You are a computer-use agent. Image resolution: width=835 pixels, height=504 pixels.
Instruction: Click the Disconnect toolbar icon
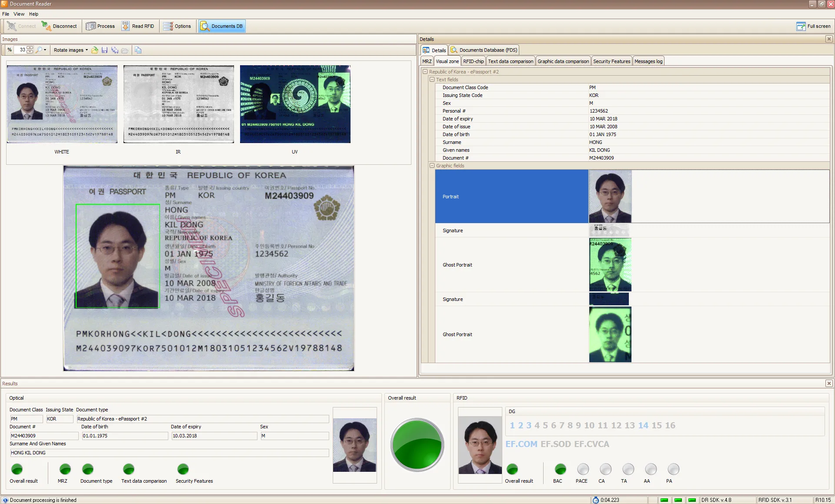click(x=46, y=26)
